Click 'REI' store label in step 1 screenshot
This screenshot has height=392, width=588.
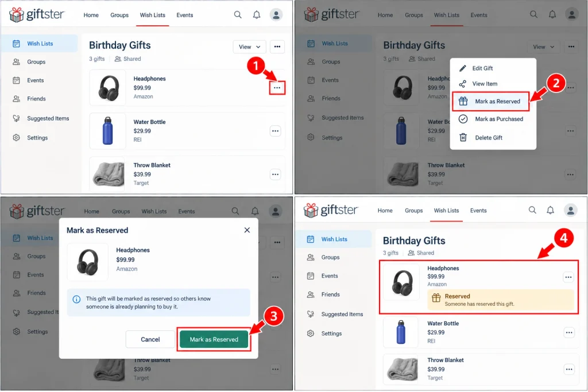point(137,140)
